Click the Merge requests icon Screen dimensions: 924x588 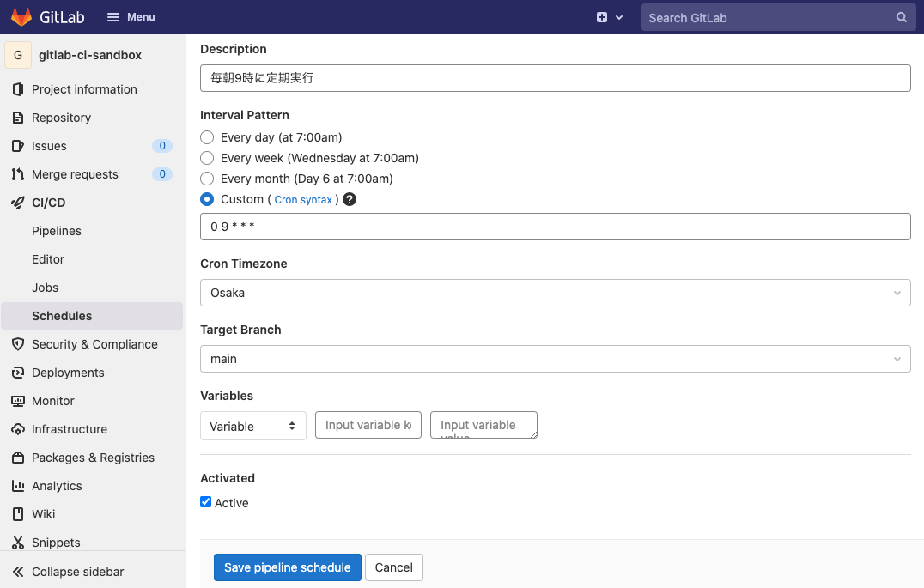point(17,173)
